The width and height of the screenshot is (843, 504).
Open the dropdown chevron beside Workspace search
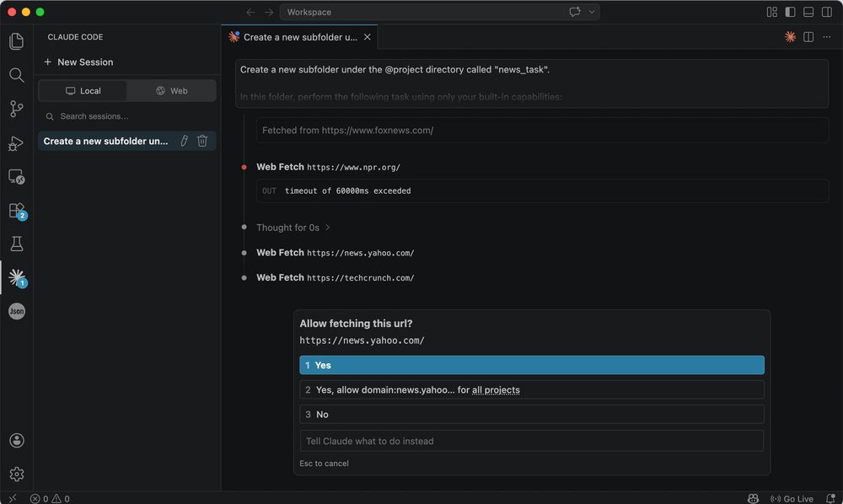tap(593, 12)
